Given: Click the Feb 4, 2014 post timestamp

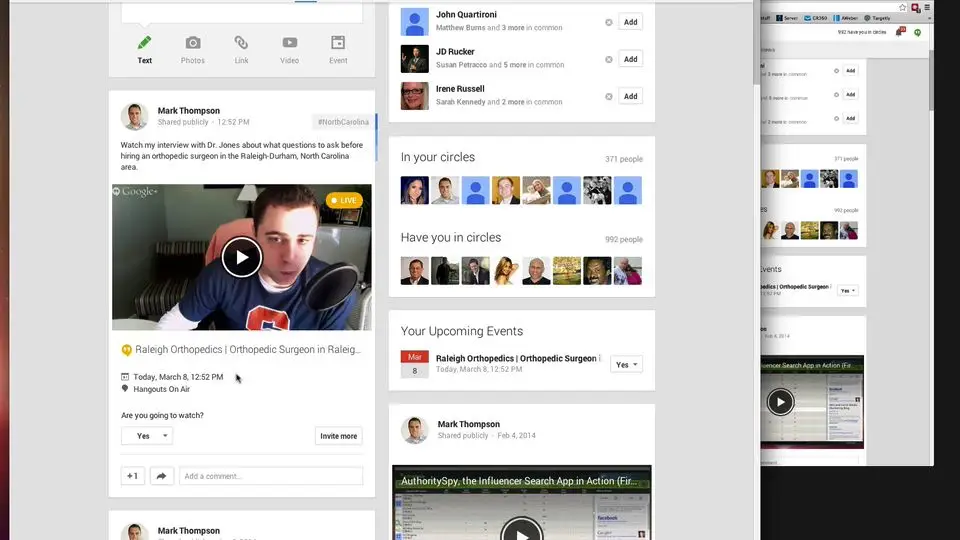Looking at the screenshot, I should coord(516,436).
